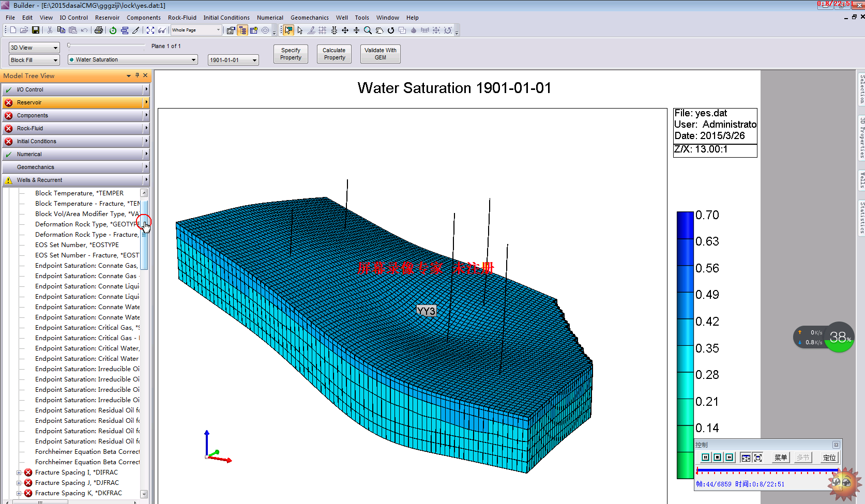Image resolution: width=865 pixels, height=504 pixels.
Task: Select the probe mode pointer icon
Action: click(x=289, y=30)
